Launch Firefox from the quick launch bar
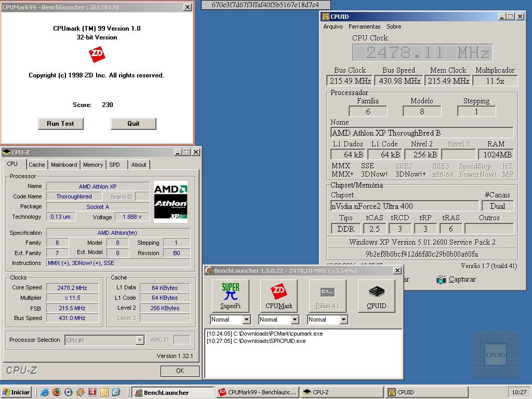This screenshot has width=532, height=399. [57, 392]
